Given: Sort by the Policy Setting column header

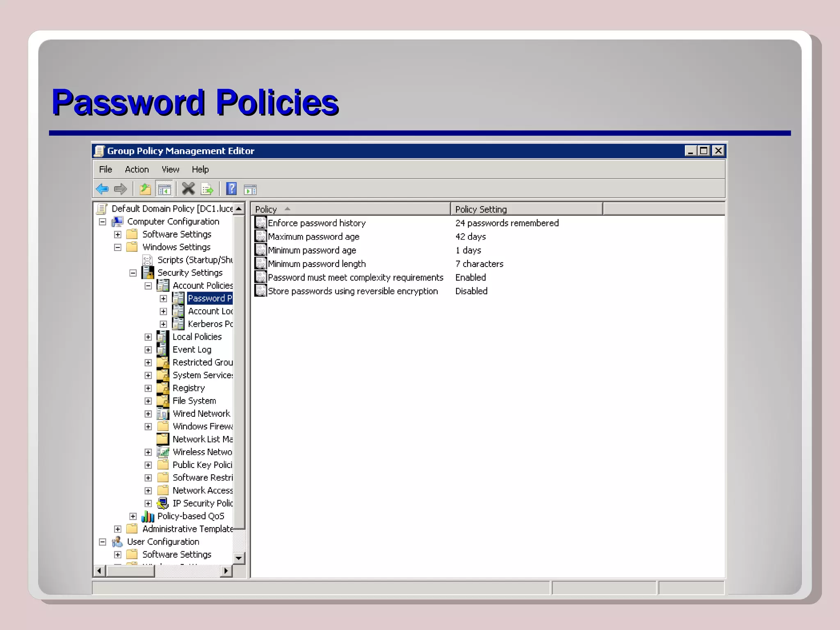Looking at the screenshot, I should 527,209.
